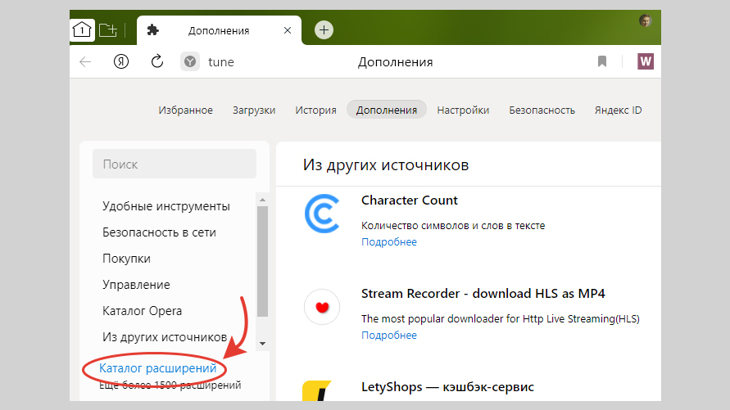Close the Дополнения browser tab
The height and width of the screenshot is (410, 730).
click(288, 30)
